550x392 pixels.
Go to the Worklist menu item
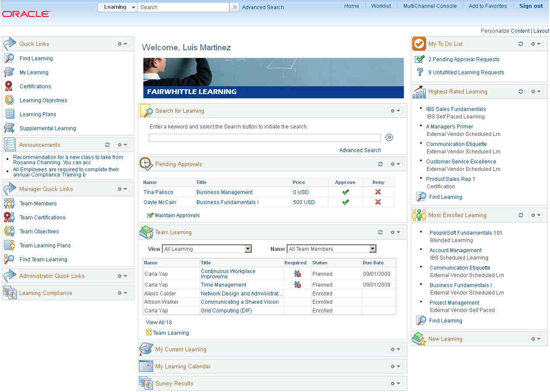pos(381,6)
